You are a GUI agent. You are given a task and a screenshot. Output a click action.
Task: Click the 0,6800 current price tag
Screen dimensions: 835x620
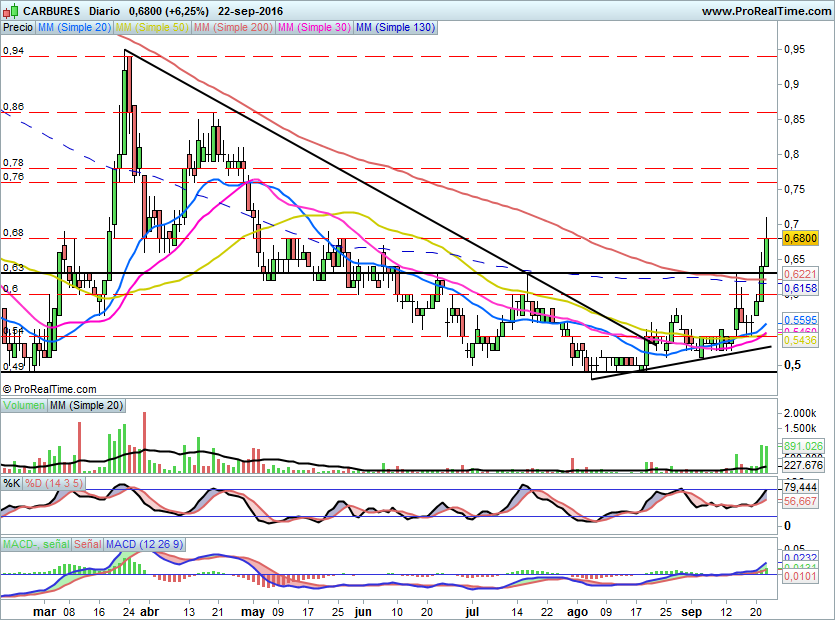click(x=800, y=238)
